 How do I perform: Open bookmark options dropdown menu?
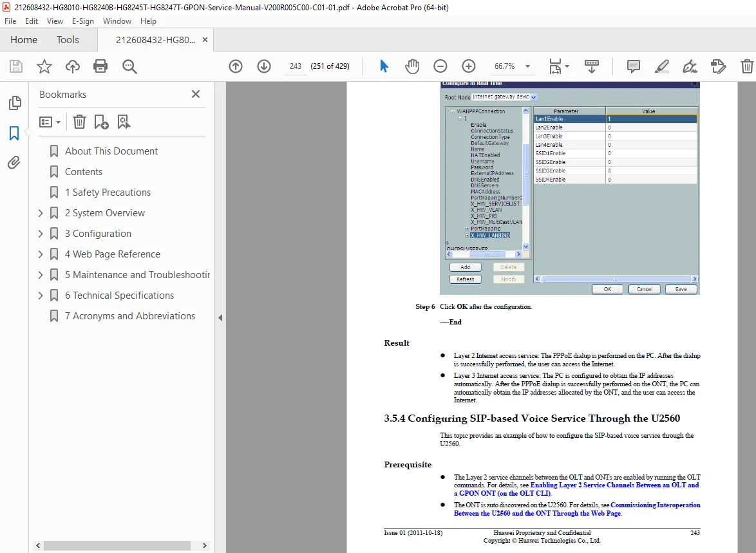tap(50, 122)
